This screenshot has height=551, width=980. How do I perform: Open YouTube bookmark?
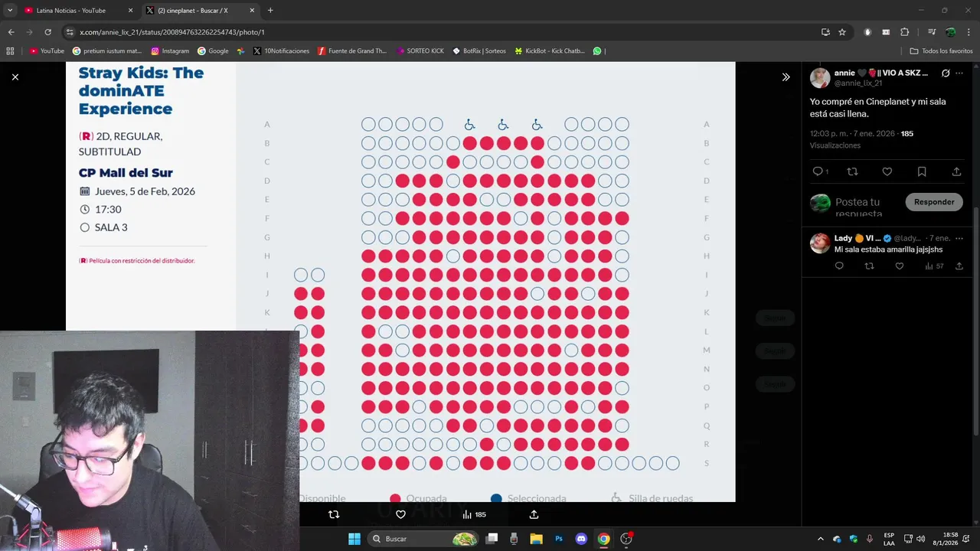[x=47, y=51]
